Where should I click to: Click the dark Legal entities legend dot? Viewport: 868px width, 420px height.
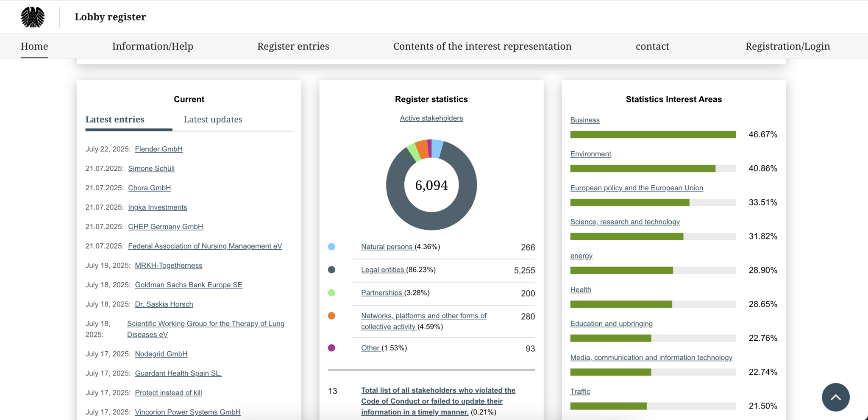tap(332, 270)
